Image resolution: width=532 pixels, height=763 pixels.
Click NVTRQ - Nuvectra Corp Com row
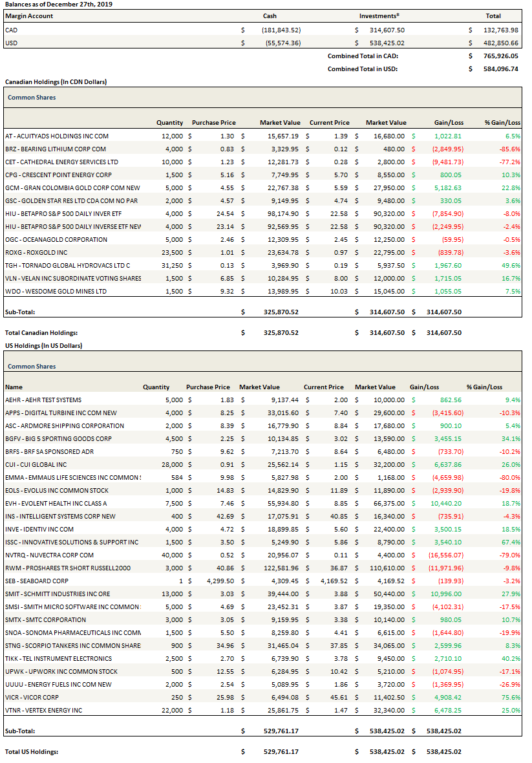click(x=49, y=555)
